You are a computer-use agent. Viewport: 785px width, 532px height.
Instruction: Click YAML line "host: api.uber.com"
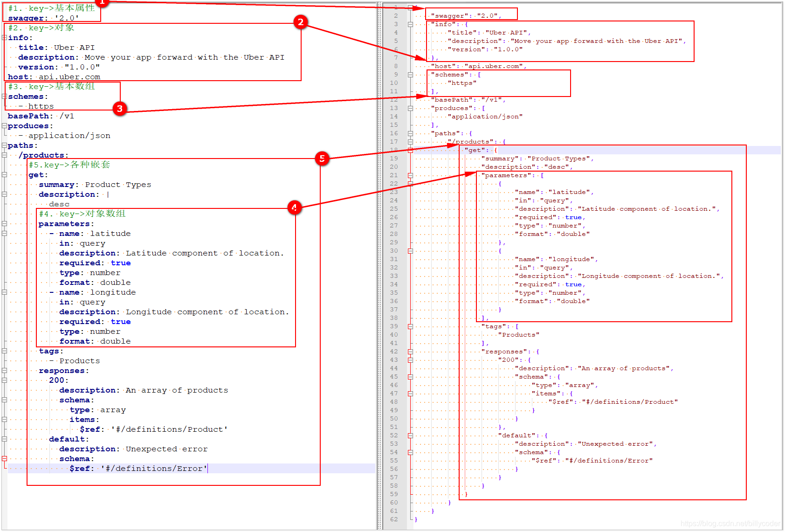coord(54,77)
